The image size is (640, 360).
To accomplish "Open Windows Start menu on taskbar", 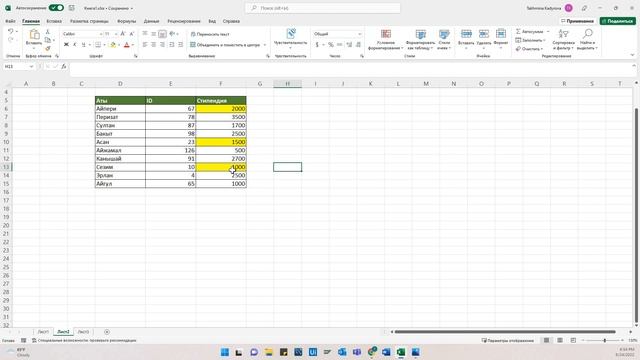I will pyautogui.click(x=224, y=352).
